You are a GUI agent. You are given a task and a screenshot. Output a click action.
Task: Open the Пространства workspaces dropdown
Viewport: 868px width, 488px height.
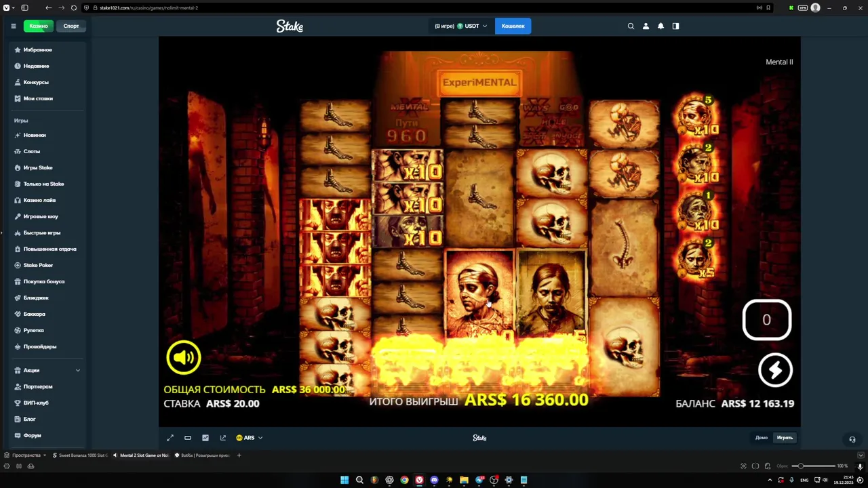pyautogui.click(x=26, y=455)
